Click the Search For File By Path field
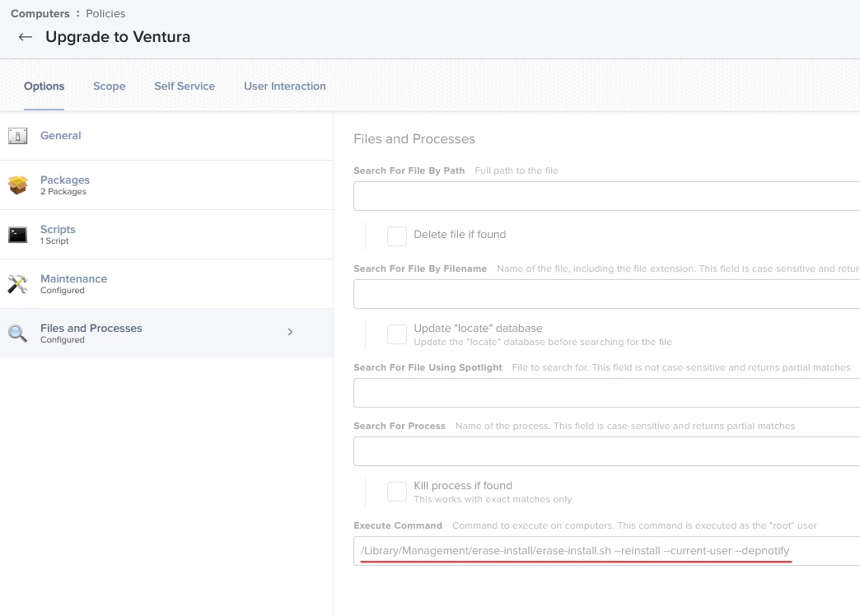 (606, 196)
